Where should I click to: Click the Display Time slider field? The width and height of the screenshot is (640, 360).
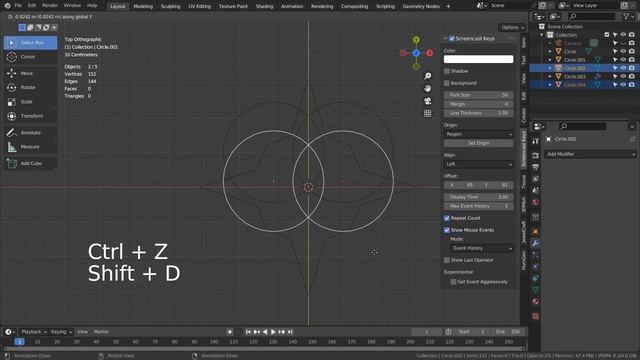point(478,197)
